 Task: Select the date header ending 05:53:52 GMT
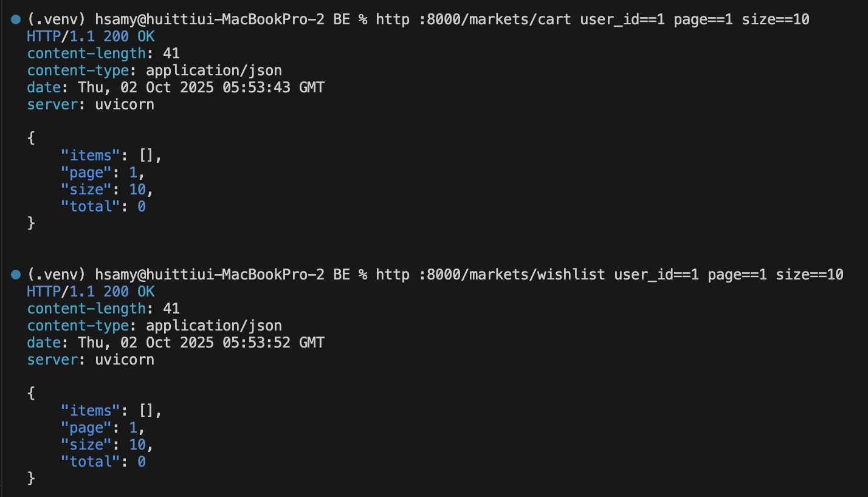point(176,343)
